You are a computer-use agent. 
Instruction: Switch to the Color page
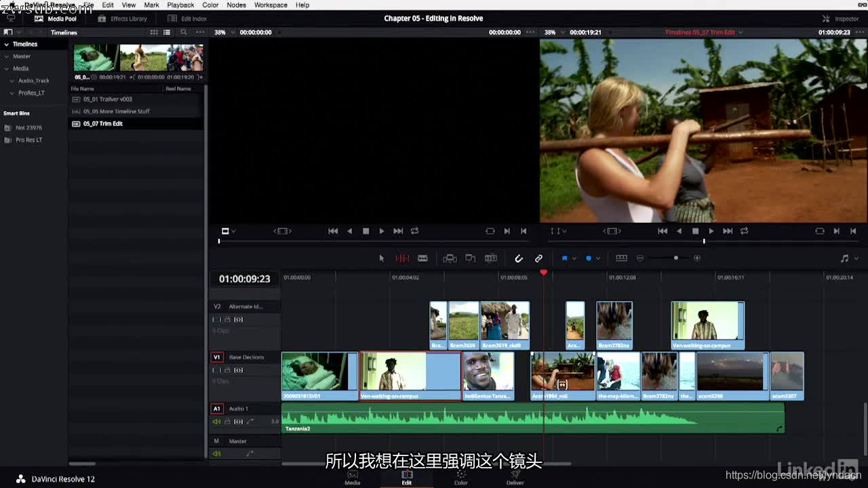point(461,477)
